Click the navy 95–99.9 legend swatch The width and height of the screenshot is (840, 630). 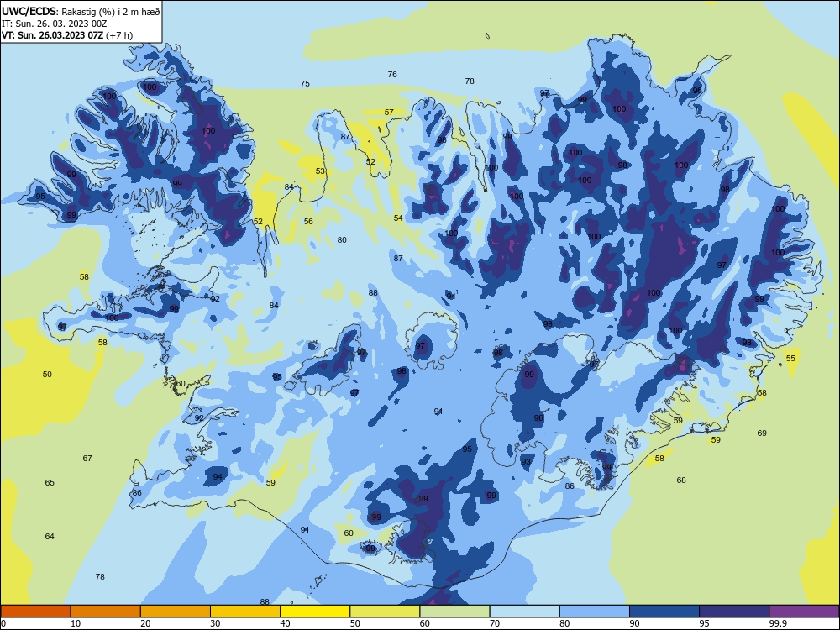click(x=734, y=612)
